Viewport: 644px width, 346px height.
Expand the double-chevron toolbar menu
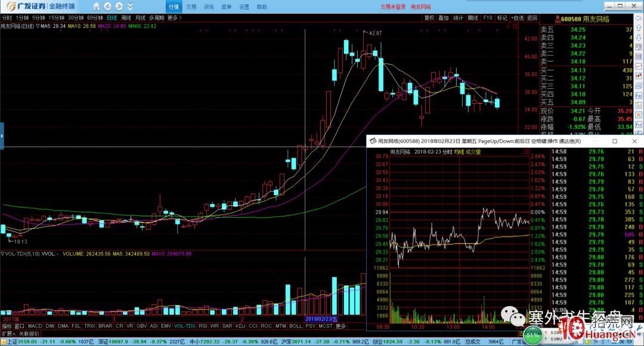coord(130,6)
